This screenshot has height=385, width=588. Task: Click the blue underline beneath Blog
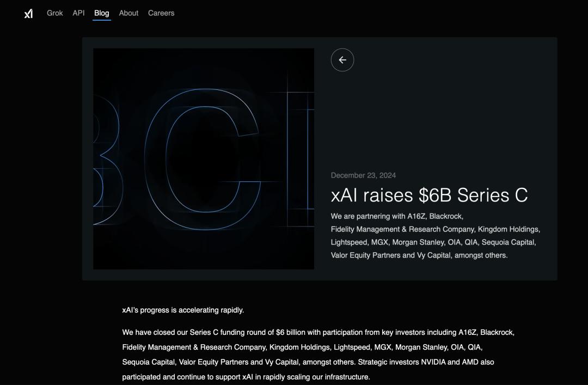pos(102,20)
